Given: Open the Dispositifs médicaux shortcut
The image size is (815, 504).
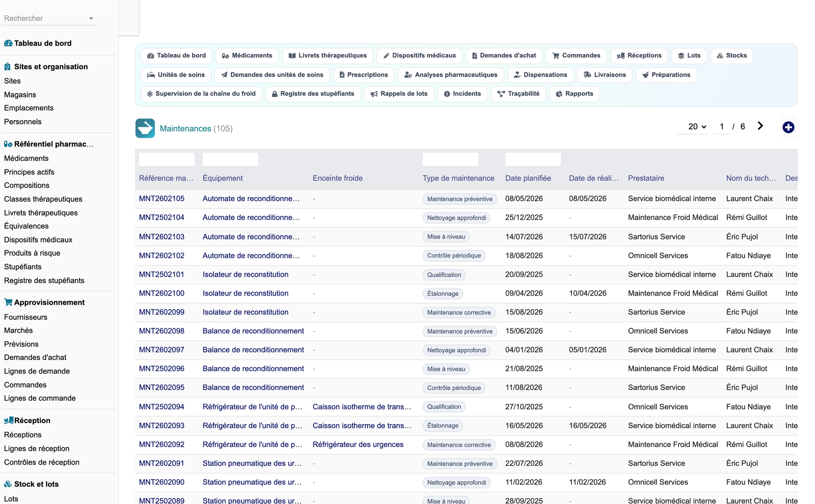Looking at the screenshot, I should 419,56.
